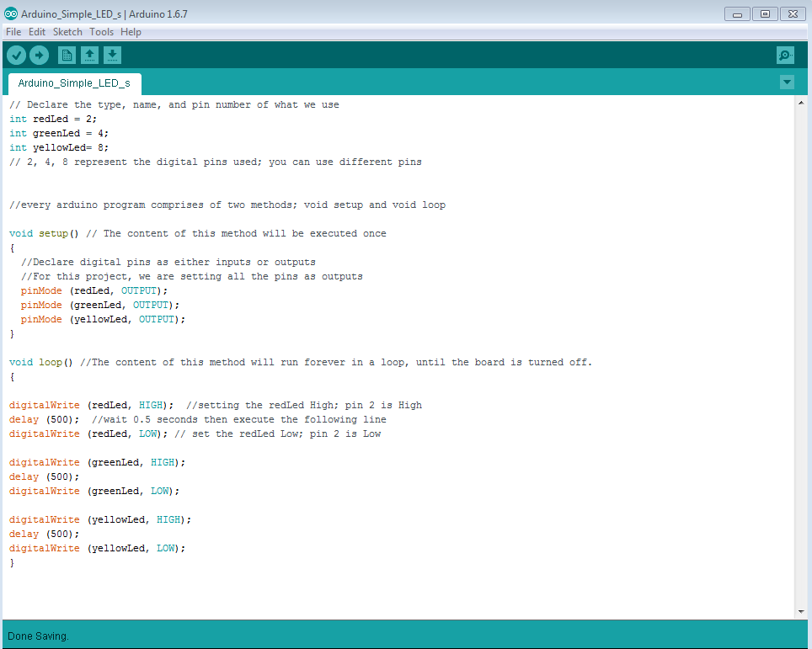The width and height of the screenshot is (812, 649).
Task: Click the Verify sketch checkmark icon
Action: (x=17, y=56)
